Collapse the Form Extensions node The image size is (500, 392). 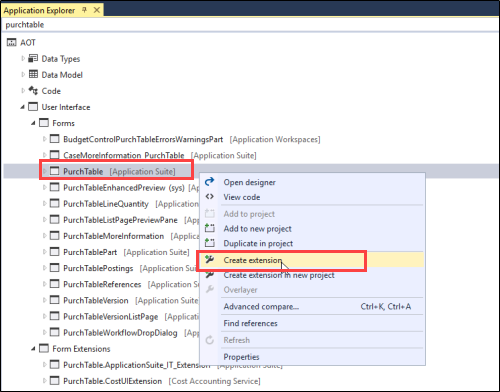(33, 349)
